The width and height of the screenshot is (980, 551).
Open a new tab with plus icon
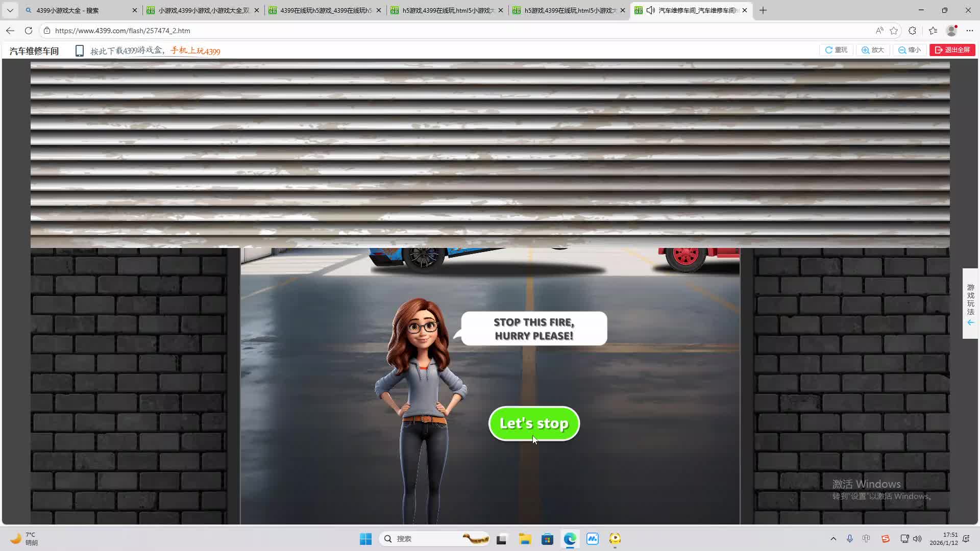pyautogui.click(x=763, y=10)
